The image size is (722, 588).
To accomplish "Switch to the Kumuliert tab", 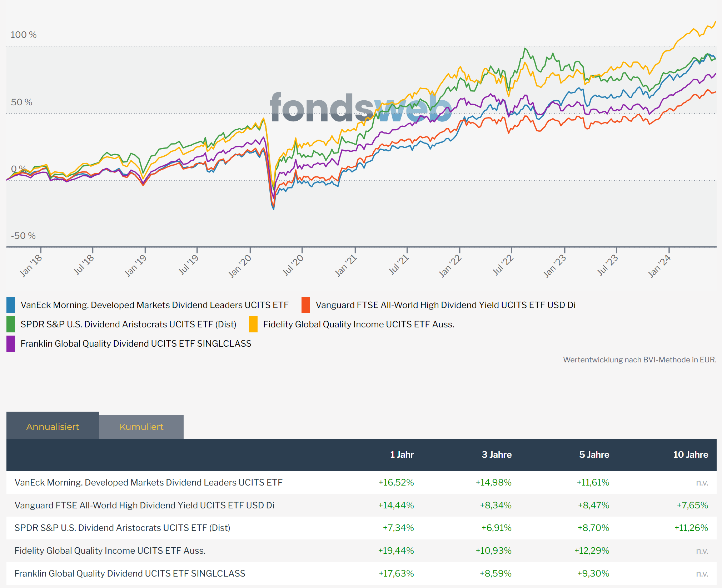I will (141, 427).
